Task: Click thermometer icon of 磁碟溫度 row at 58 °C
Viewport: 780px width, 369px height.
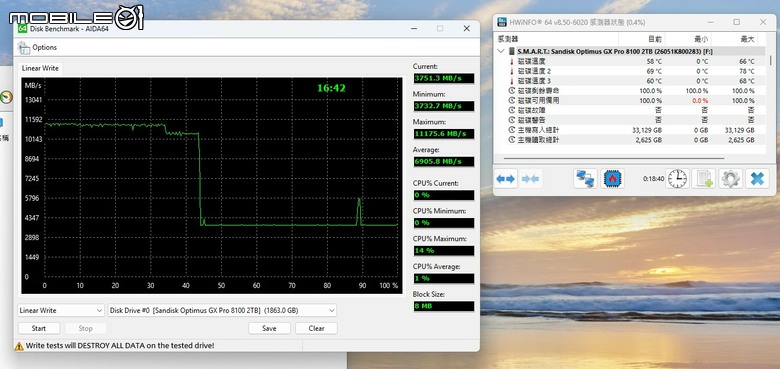Action: coord(511,61)
